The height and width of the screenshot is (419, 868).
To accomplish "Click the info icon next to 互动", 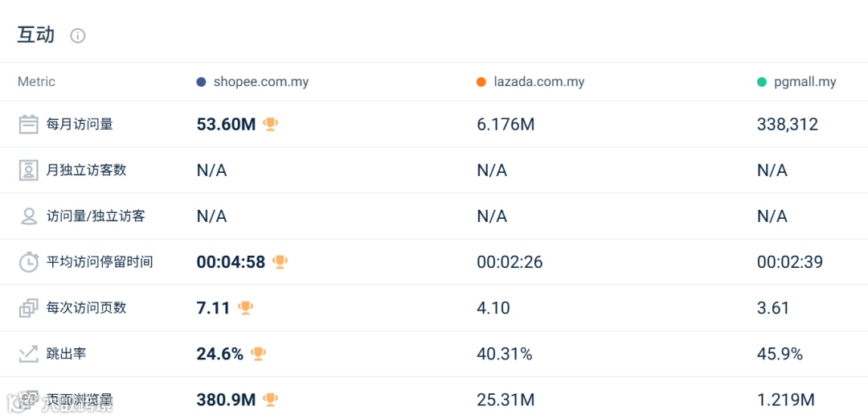I will pos(78,35).
